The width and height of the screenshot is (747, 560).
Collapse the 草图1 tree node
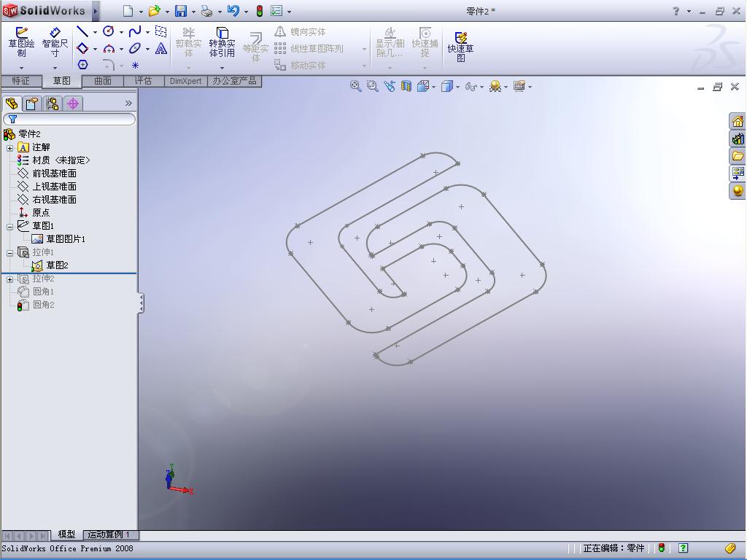9,227
